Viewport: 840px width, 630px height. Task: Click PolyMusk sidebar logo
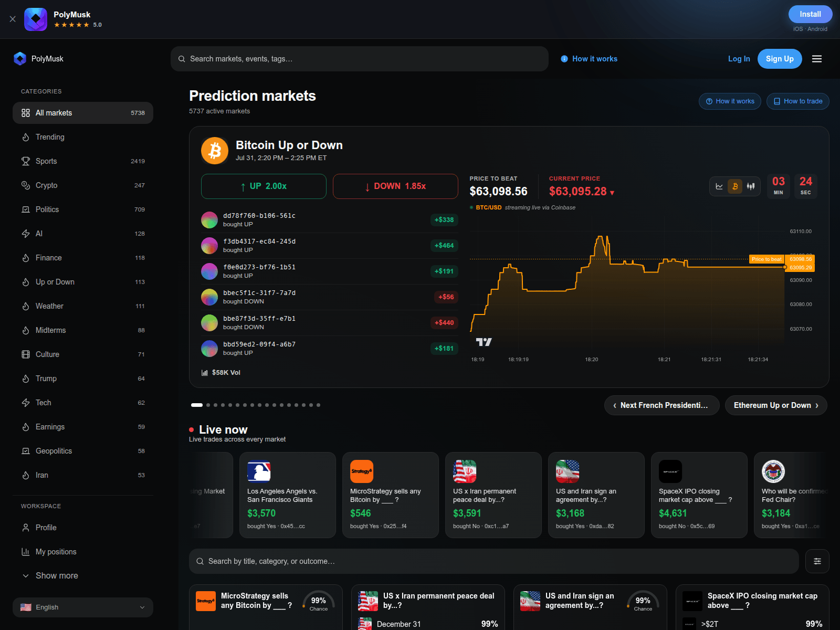[20, 59]
